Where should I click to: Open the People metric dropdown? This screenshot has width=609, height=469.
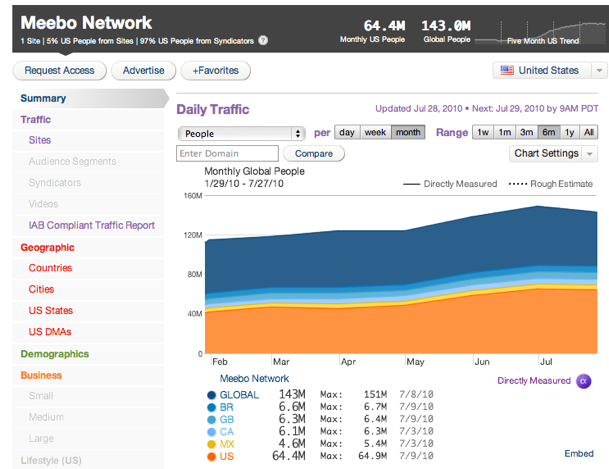coord(242,134)
